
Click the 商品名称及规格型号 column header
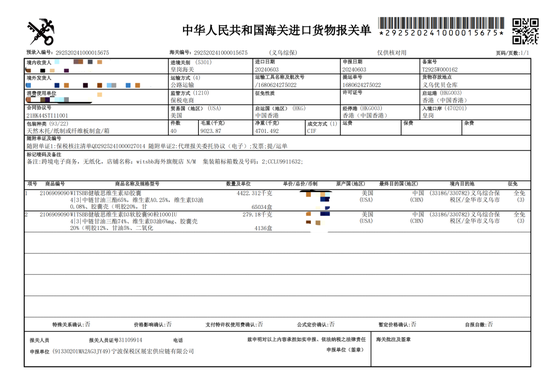pos(137,184)
